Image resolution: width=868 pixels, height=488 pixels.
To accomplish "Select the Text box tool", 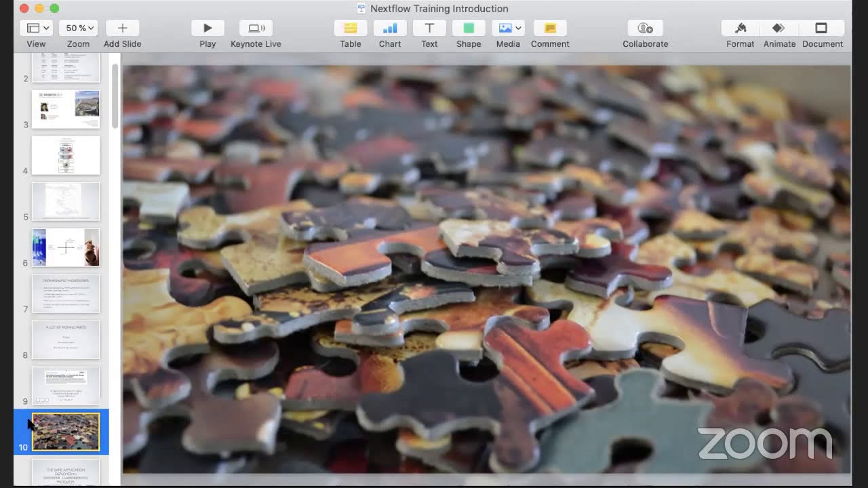I will coord(429,28).
